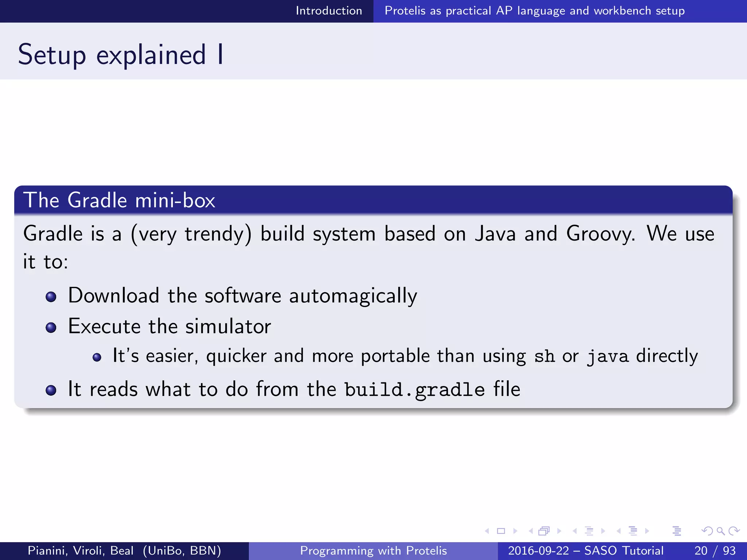
Task: Jump to previous subsection arrow
Action: (x=574, y=531)
